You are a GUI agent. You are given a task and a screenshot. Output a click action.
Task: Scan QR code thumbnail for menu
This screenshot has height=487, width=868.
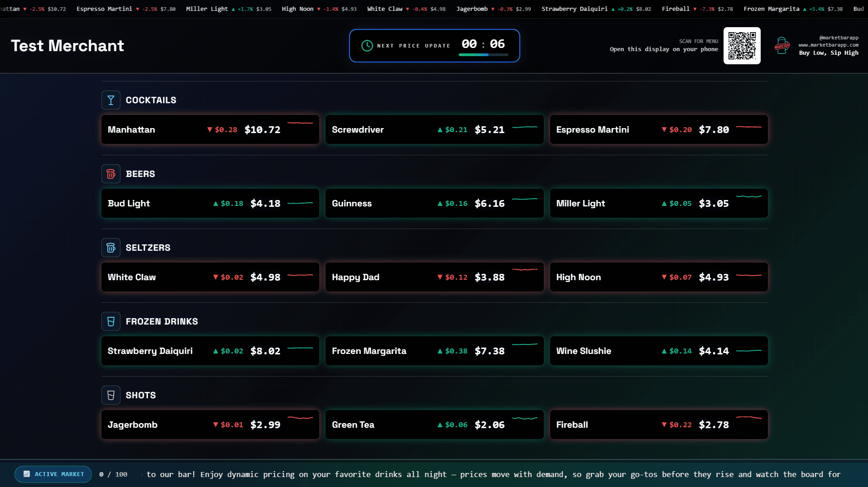[742, 46]
